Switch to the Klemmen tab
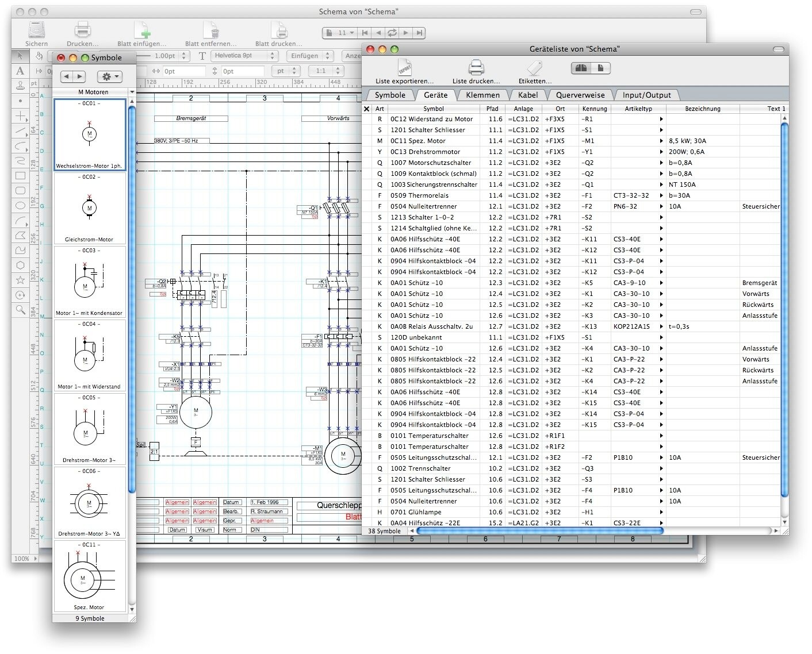The image size is (812, 654). click(482, 95)
